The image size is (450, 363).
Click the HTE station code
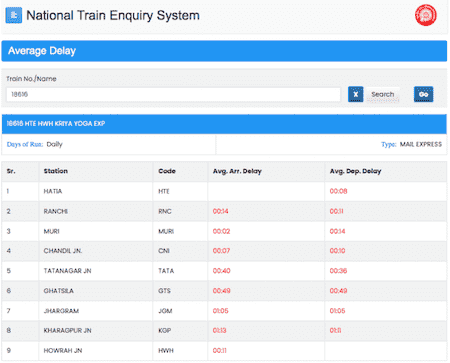click(164, 191)
